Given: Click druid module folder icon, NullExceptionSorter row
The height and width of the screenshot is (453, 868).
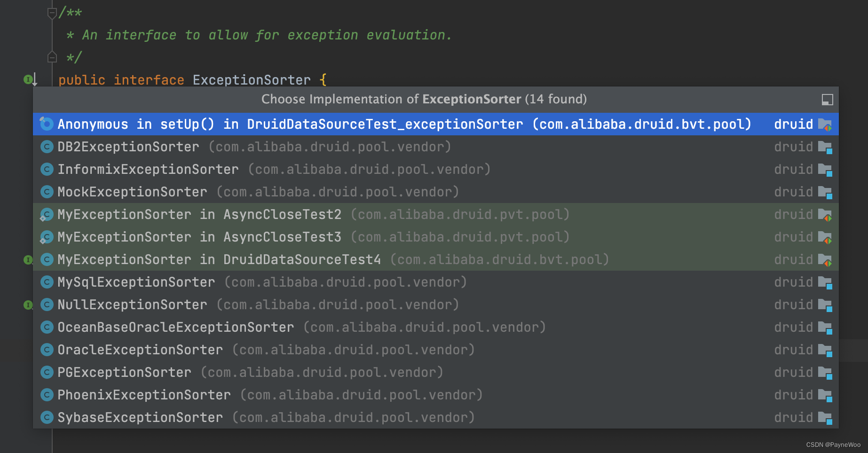Looking at the screenshot, I should 825,305.
